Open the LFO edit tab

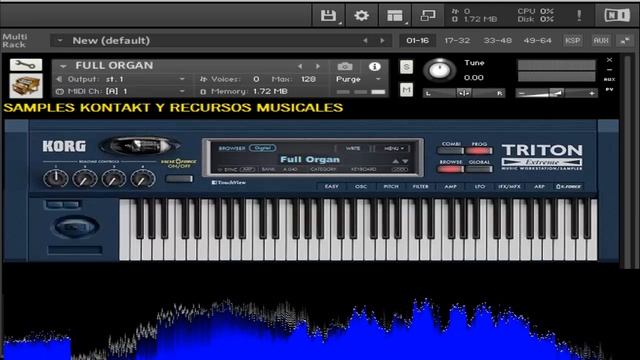click(x=480, y=187)
